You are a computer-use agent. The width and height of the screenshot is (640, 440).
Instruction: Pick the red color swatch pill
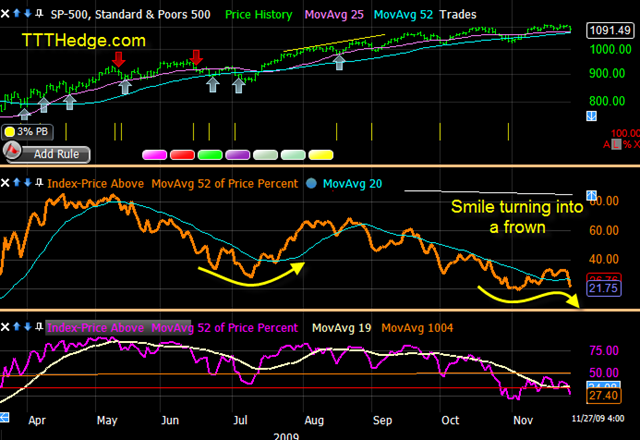coord(182,155)
